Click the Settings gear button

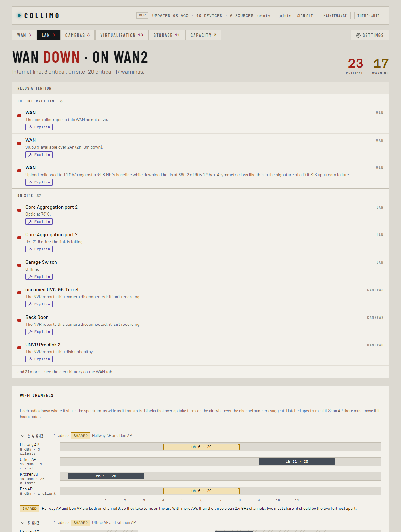370,35
